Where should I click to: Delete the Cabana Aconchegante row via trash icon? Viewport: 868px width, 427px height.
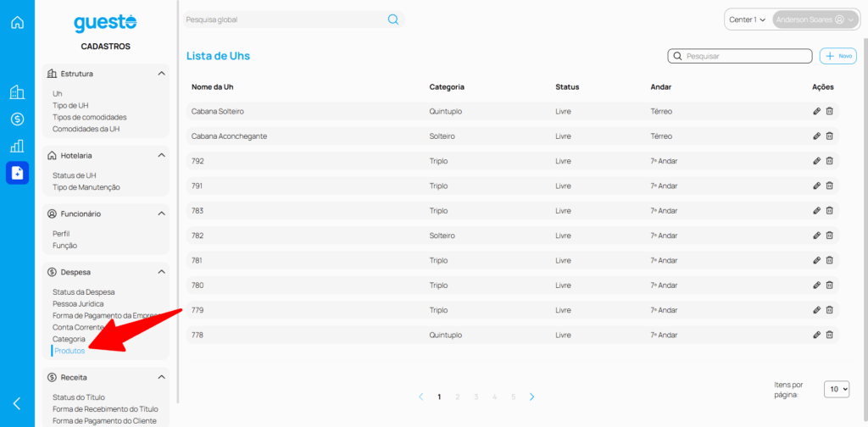pos(830,136)
